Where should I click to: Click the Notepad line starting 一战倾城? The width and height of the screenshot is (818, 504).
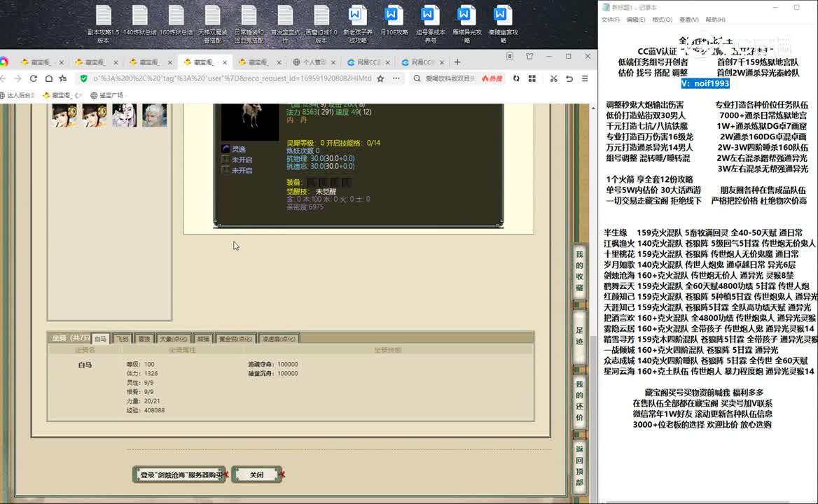click(691, 350)
